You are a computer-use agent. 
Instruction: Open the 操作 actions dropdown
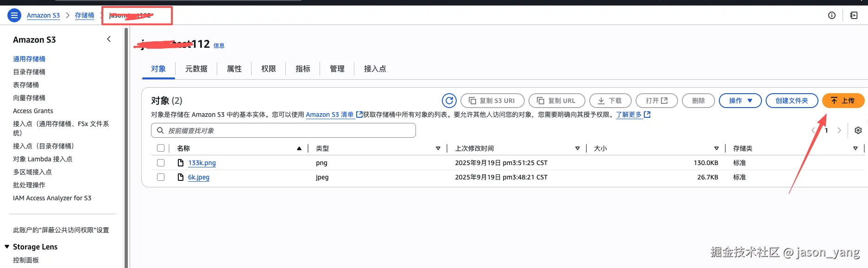click(x=740, y=101)
